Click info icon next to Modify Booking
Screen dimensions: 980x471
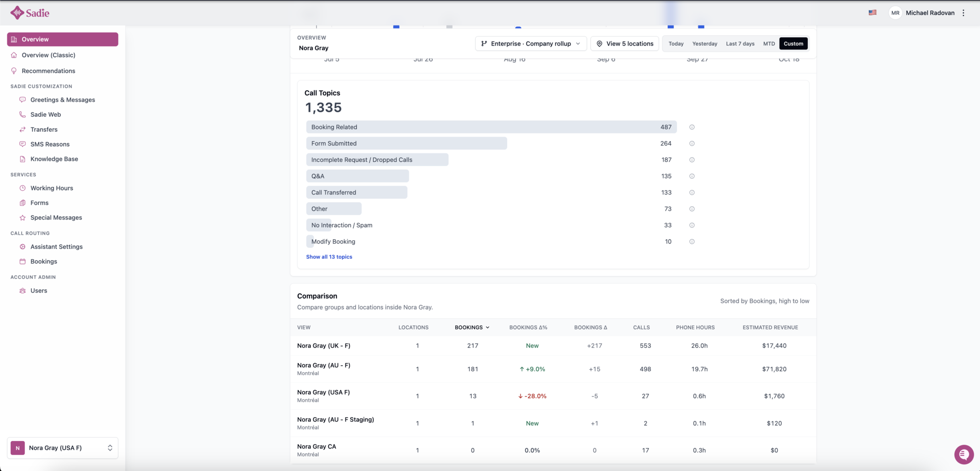coord(692,242)
